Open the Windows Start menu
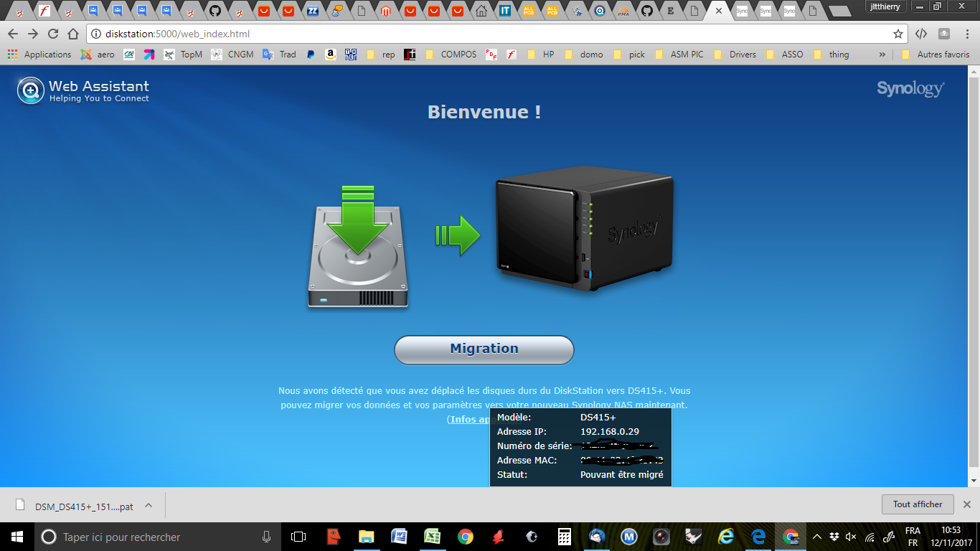 pyautogui.click(x=17, y=537)
